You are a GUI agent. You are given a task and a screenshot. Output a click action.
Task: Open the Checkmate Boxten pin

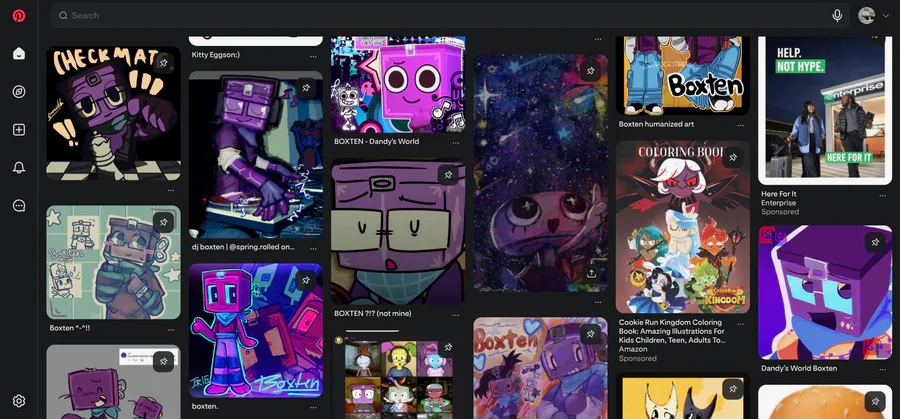pyautogui.click(x=113, y=113)
